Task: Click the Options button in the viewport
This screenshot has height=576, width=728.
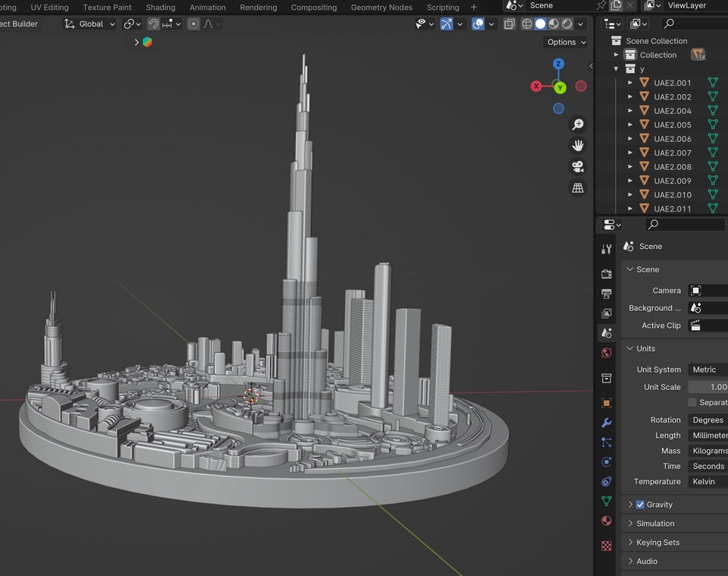Action: [x=565, y=42]
